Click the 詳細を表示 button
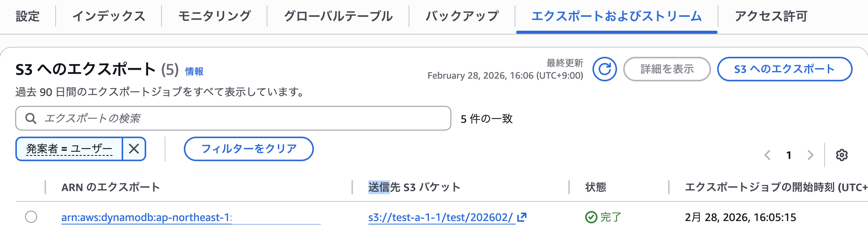The height and width of the screenshot is (231, 868). pyautogui.click(x=666, y=69)
